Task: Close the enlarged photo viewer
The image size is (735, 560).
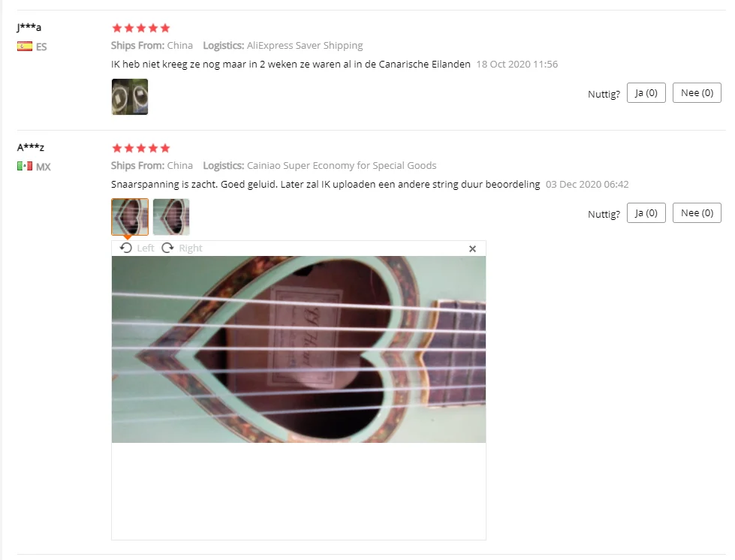Action: tap(472, 248)
